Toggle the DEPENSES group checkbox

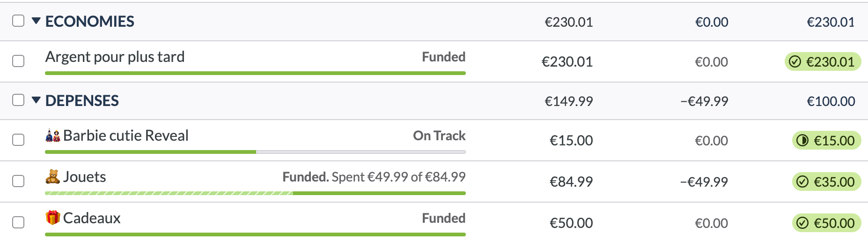[18, 100]
